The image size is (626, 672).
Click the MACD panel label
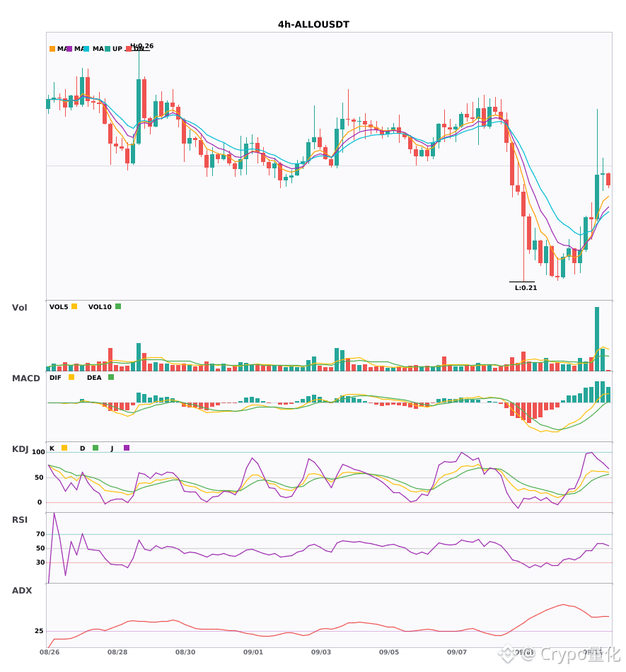click(x=25, y=378)
